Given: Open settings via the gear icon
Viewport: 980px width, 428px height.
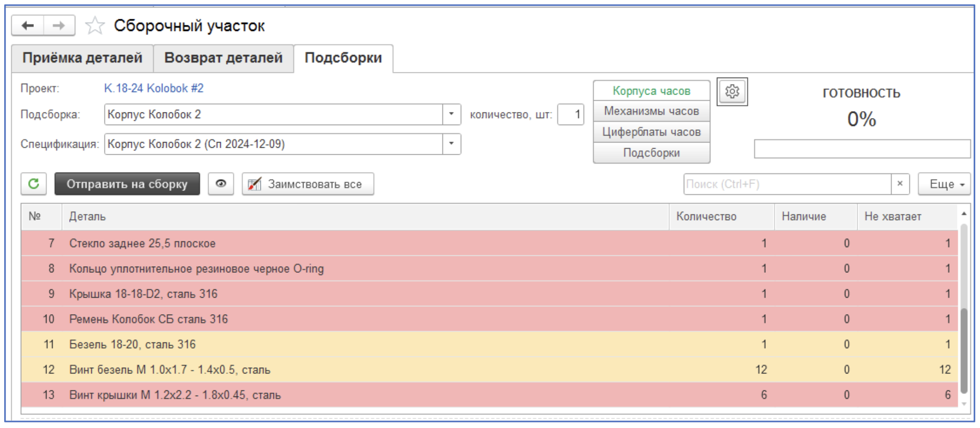Looking at the screenshot, I should pyautogui.click(x=732, y=91).
